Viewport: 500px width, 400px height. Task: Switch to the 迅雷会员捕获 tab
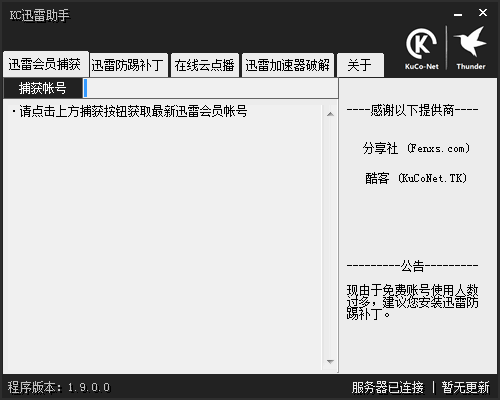point(45,64)
